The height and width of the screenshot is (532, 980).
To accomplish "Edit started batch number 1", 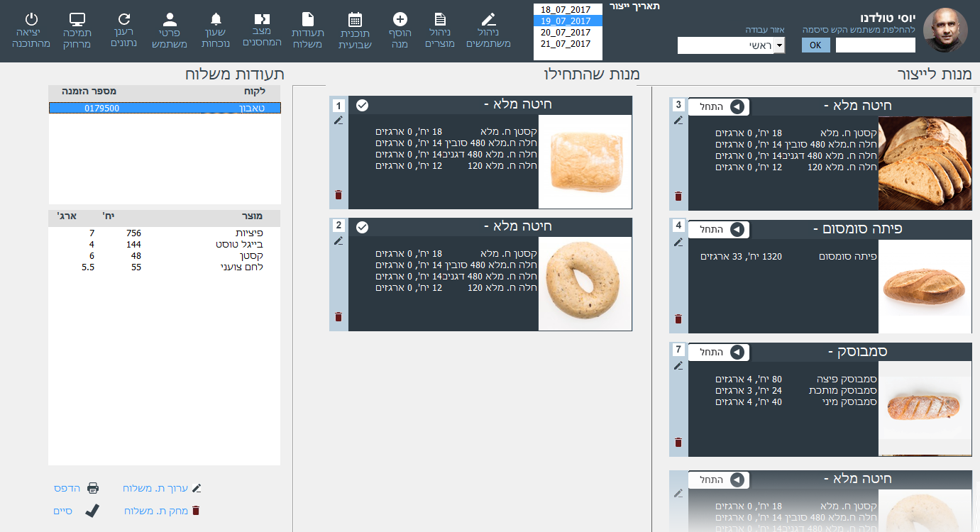I will (x=338, y=121).
